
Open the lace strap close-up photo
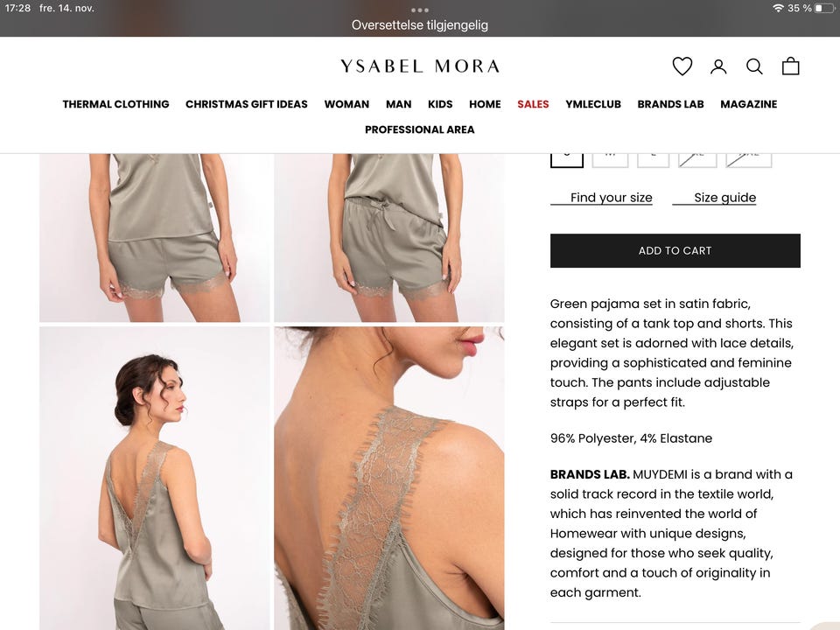pyautogui.click(x=388, y=479)
